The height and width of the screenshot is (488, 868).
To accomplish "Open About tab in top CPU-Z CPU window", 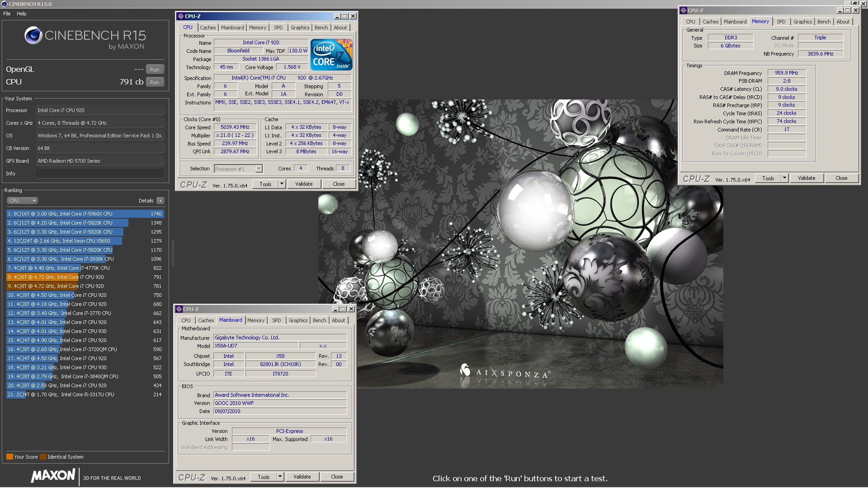I will (x=340, y=28).
